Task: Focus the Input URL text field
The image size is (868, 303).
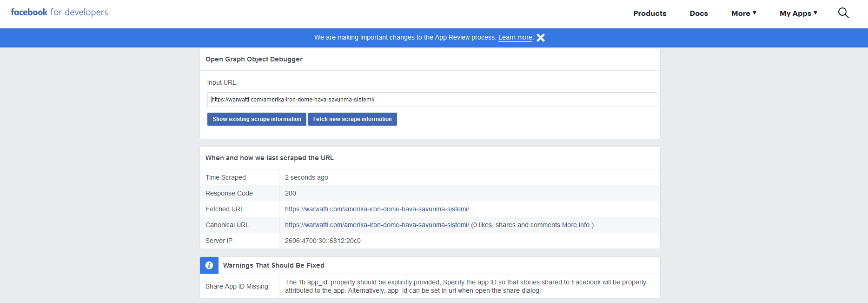Action: pyautogui.click(x=432, y=100)
